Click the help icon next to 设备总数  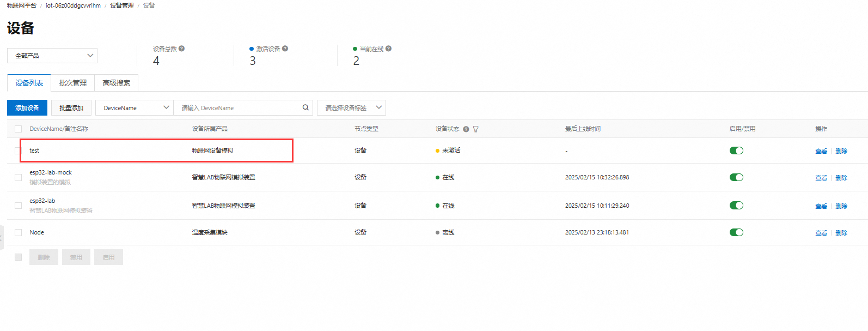[181, 49]
